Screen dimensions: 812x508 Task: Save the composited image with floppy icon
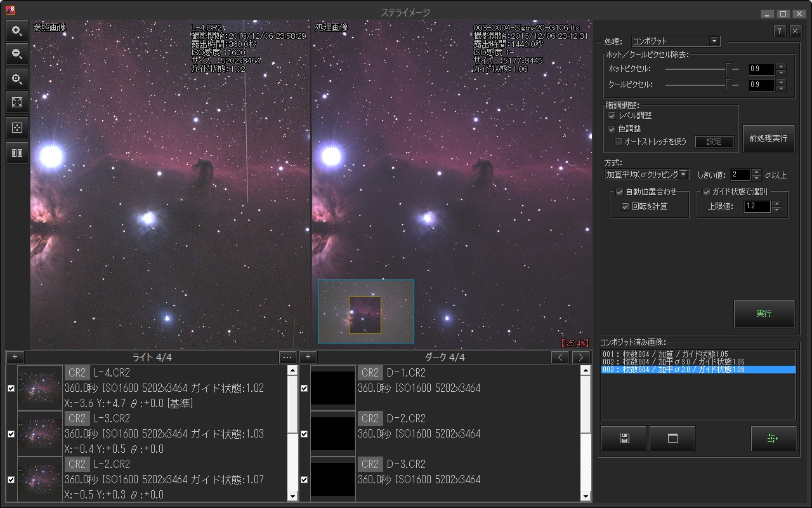point(624,438)
